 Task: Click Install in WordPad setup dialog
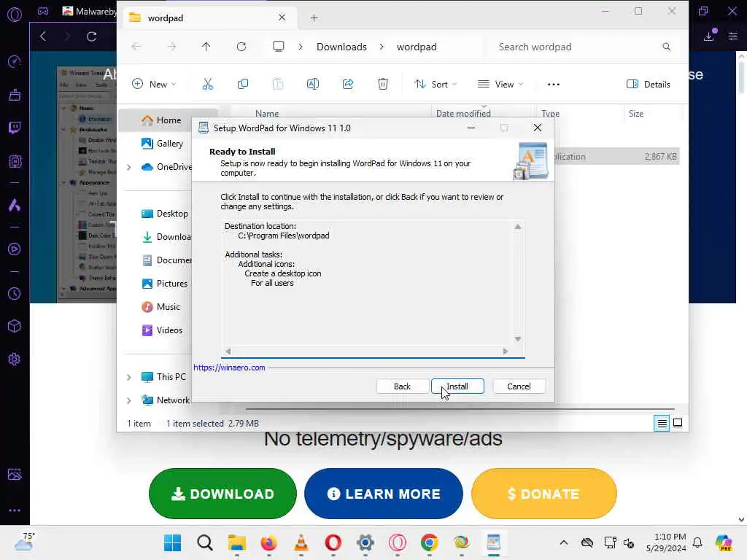click(x=457, y=386)
